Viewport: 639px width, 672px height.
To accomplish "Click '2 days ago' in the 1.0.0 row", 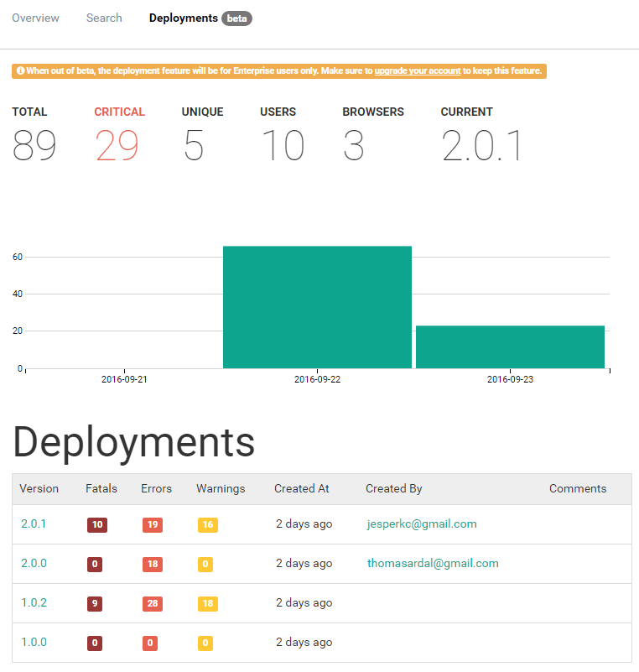I will coord(304,642).
